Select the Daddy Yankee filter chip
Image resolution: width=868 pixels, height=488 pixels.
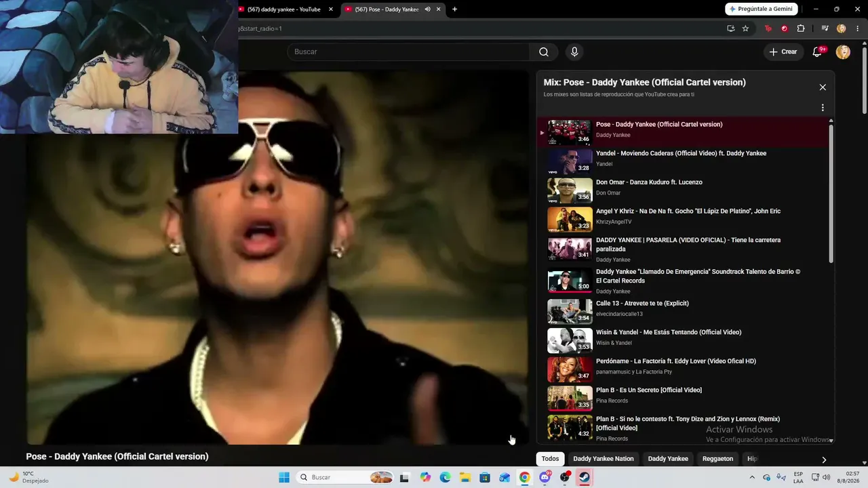point(668,459)
